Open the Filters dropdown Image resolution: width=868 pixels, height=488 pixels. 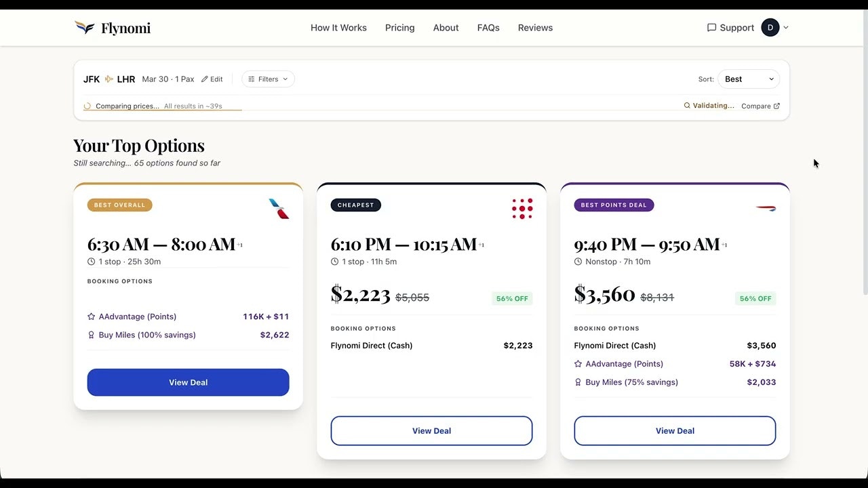(x=268, y=79)
